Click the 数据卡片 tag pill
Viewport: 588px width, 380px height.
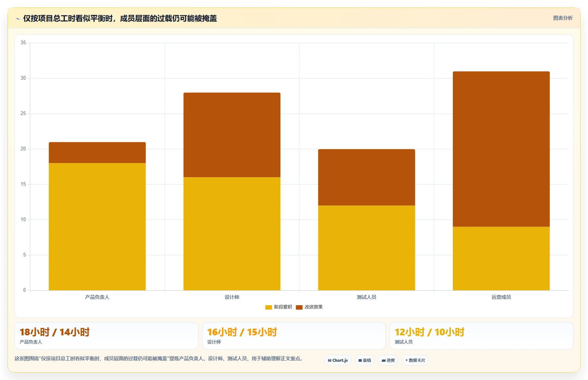415,360
